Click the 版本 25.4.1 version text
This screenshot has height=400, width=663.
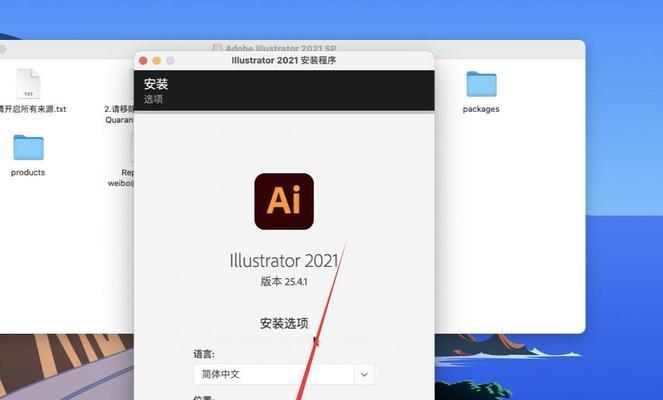pos(284,282)
